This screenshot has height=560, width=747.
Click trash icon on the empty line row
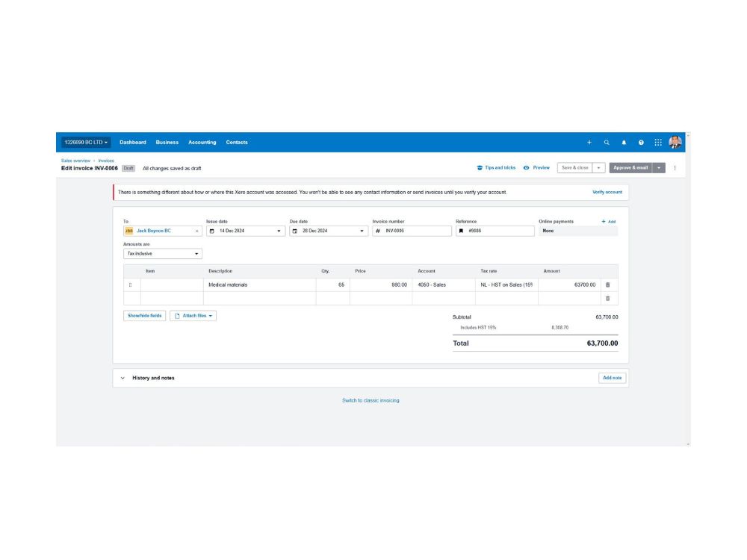(x=607, y=299)
